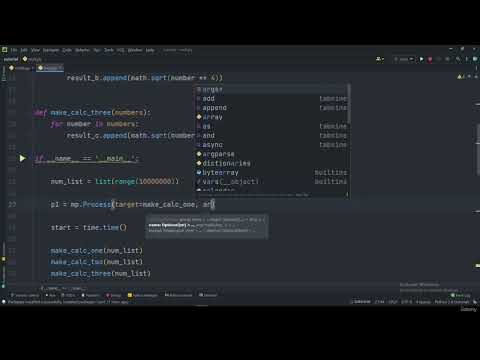Open the Tools menu

(x=109, y=50)
